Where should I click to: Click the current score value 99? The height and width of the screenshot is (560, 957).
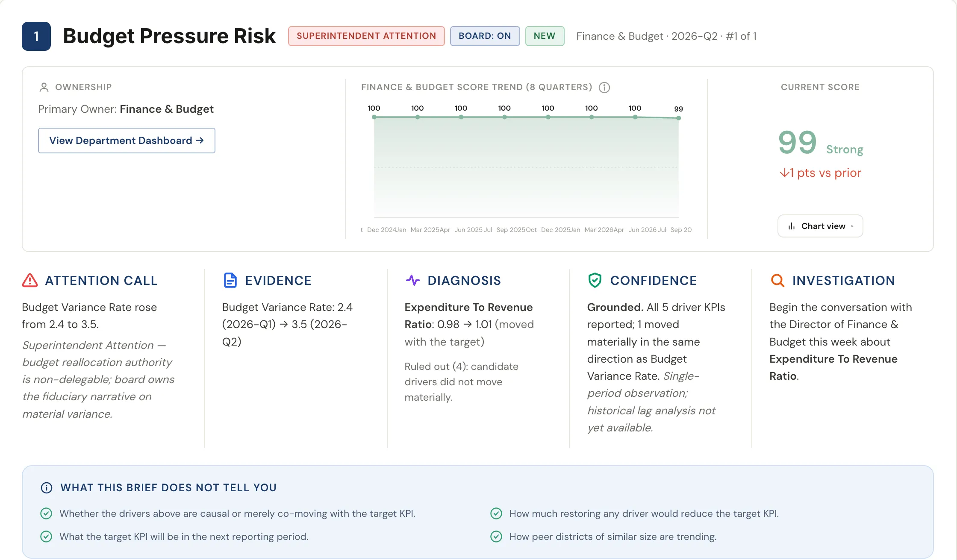(x=797, y=143)
